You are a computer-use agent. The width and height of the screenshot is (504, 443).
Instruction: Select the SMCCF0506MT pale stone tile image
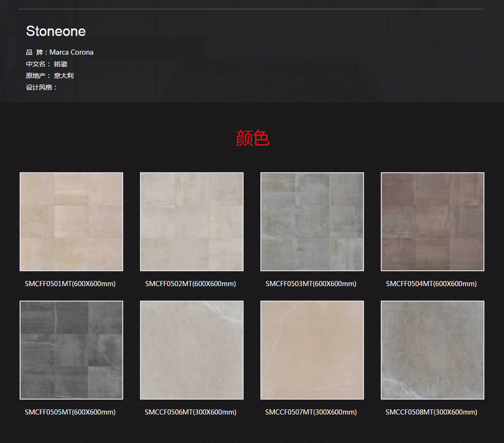pos(192,350)
